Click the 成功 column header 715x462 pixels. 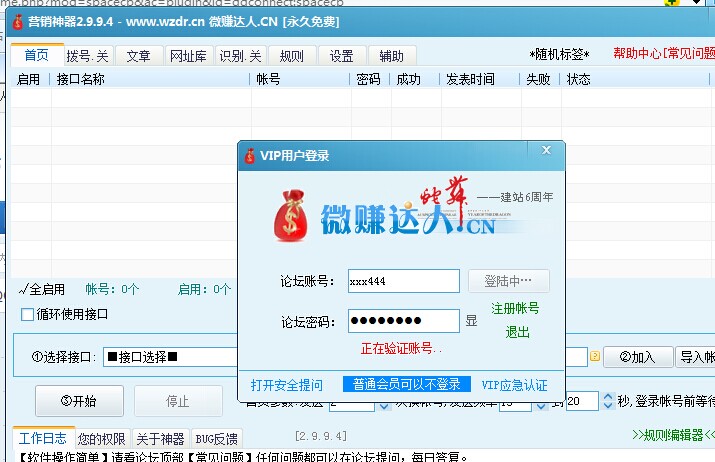pyautogui.click(x=408, y=79)
